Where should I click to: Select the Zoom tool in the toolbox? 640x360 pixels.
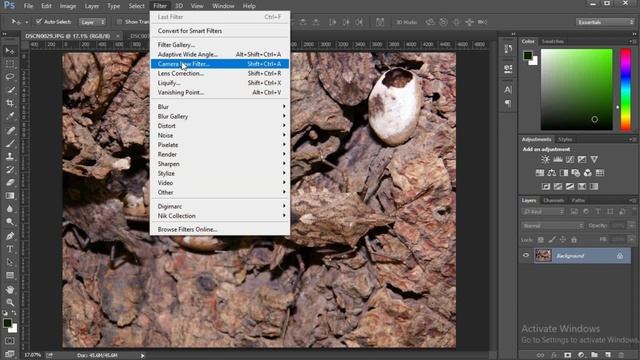pos(10,302)
